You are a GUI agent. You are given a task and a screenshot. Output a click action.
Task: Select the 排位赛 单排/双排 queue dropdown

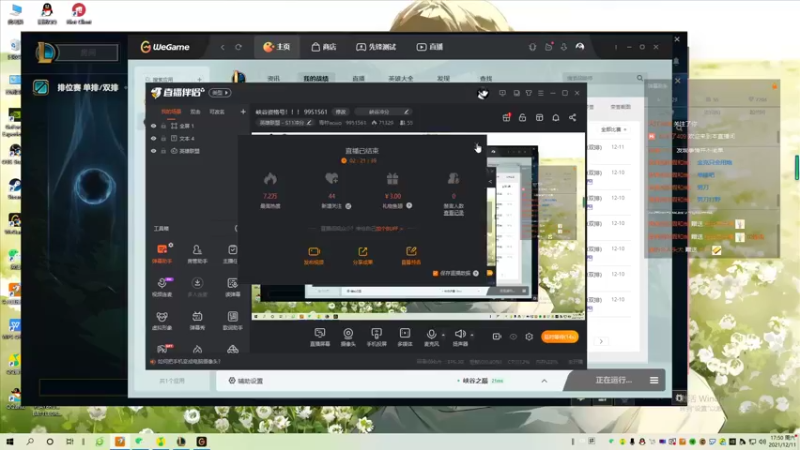click(88, 88)
